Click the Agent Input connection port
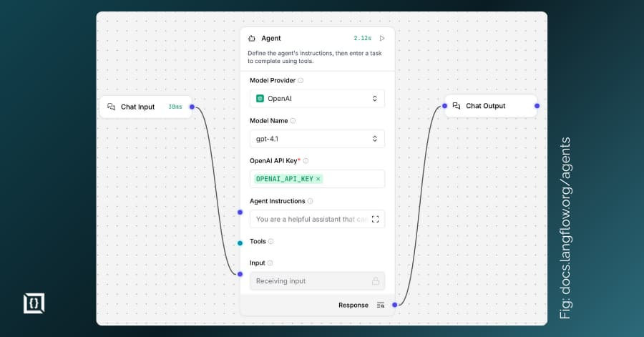Screen dimensions: 644x337 [x=240, y=274]
